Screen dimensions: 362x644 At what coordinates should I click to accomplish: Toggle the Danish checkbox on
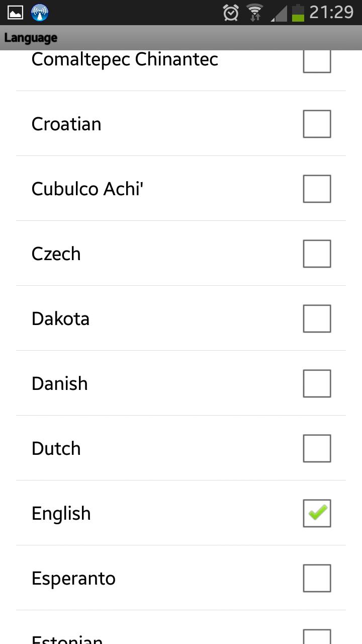coord(317,383)
